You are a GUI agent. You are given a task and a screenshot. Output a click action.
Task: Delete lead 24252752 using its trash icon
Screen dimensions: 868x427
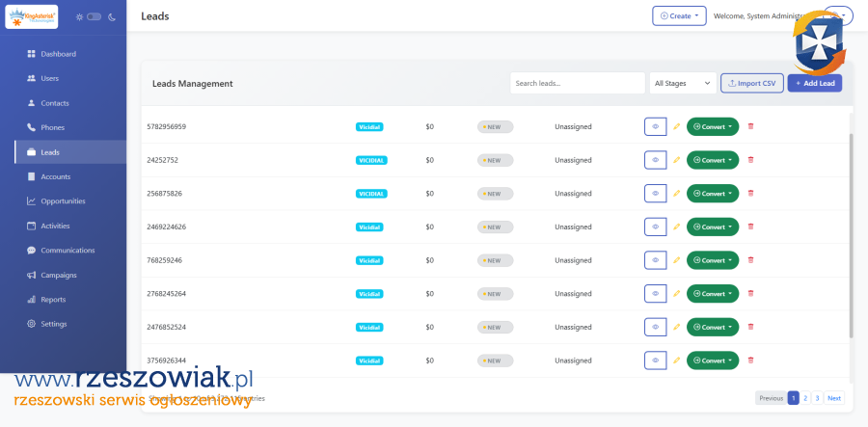(x=751, y=160)
